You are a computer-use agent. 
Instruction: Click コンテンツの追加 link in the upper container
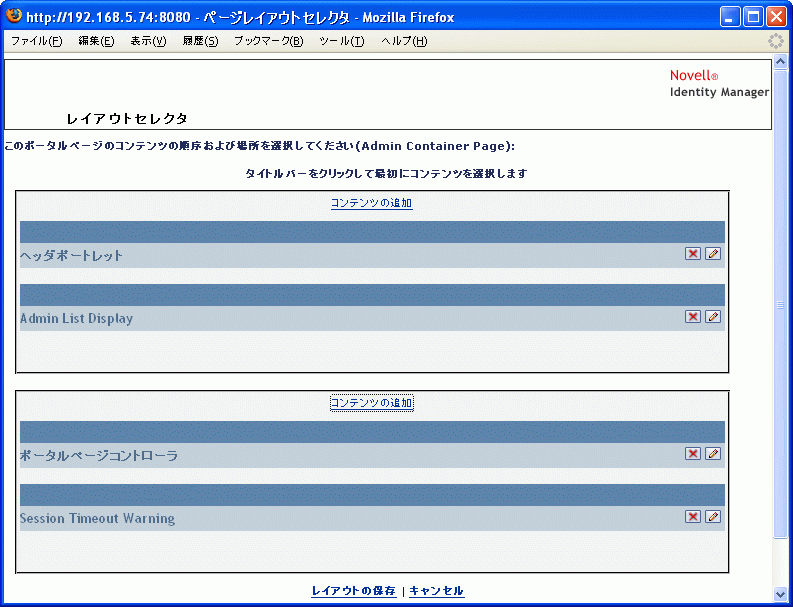[372, 203]
